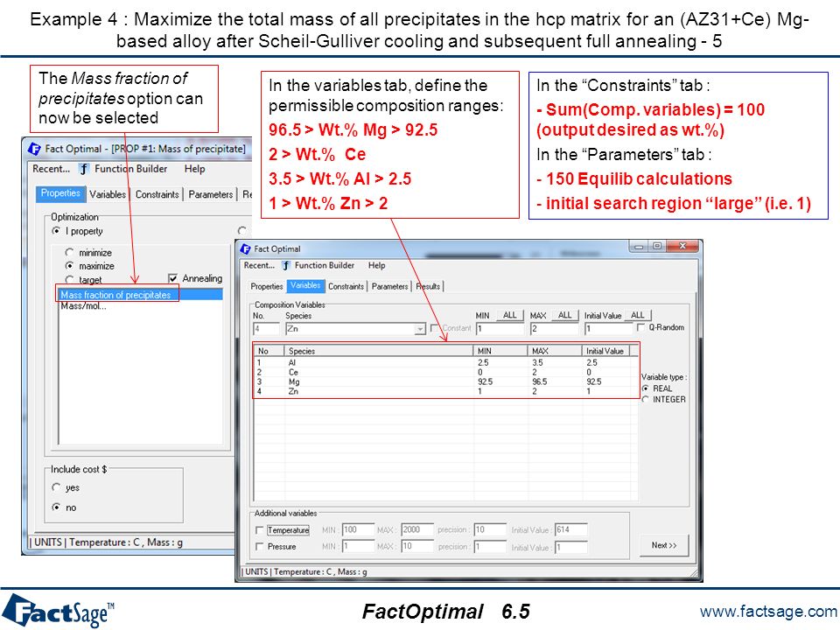Click the composition MIN input field

[500, 329]
